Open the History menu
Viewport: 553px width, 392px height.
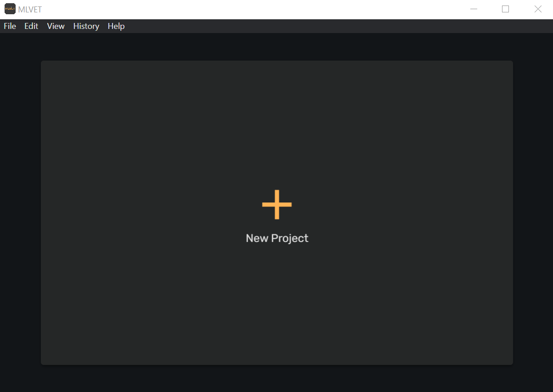(86, 26)
